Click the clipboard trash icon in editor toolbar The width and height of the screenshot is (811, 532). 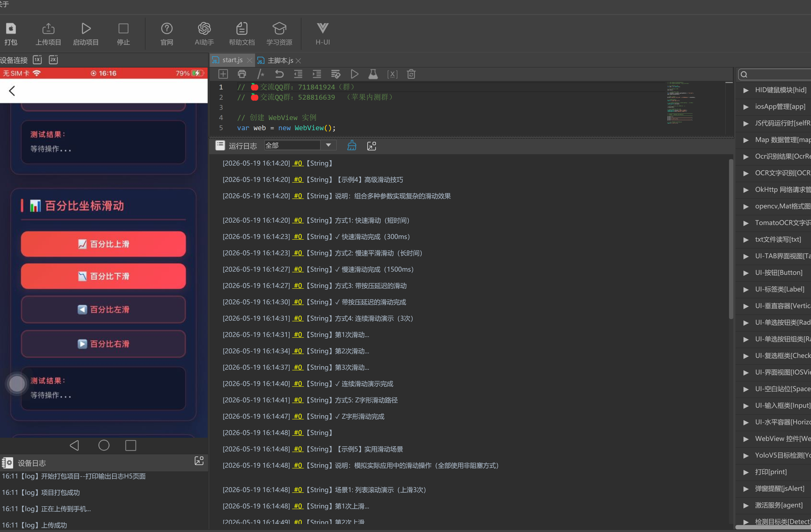pos(411,74)
